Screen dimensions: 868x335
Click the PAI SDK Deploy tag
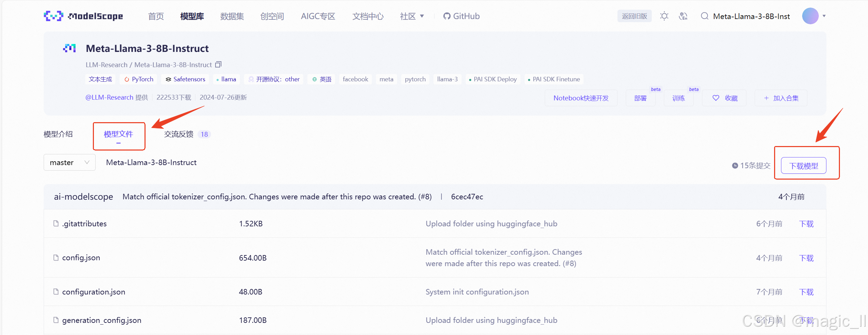pos(493,79)
